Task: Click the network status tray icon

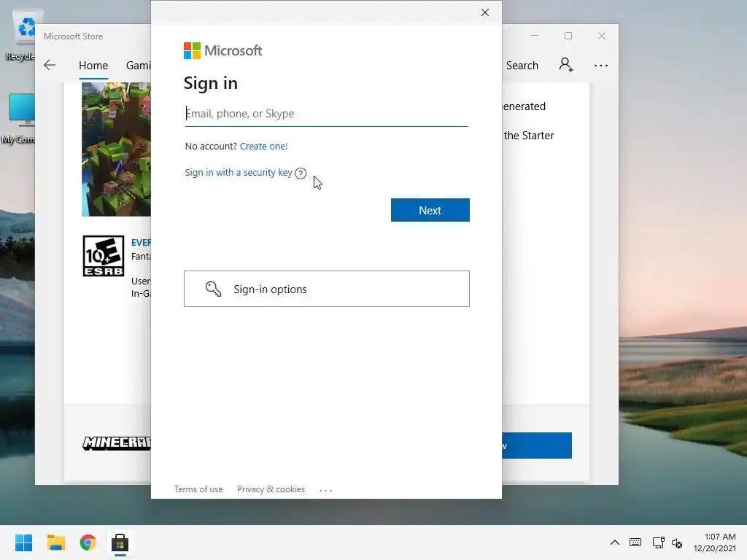Action: (x=659, y=542)
